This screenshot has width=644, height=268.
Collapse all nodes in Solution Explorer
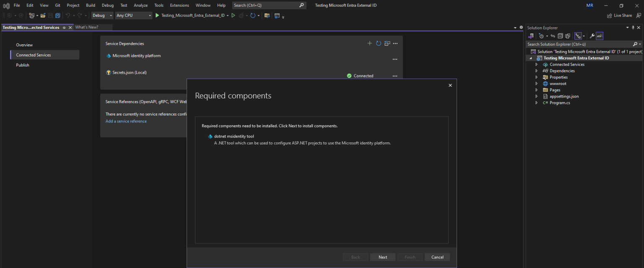[x=560, y=36]
